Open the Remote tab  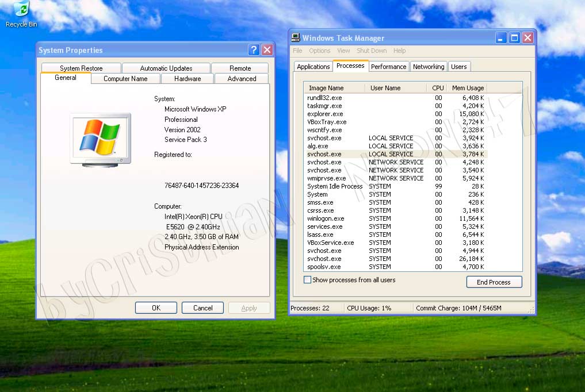coord(240,68)
